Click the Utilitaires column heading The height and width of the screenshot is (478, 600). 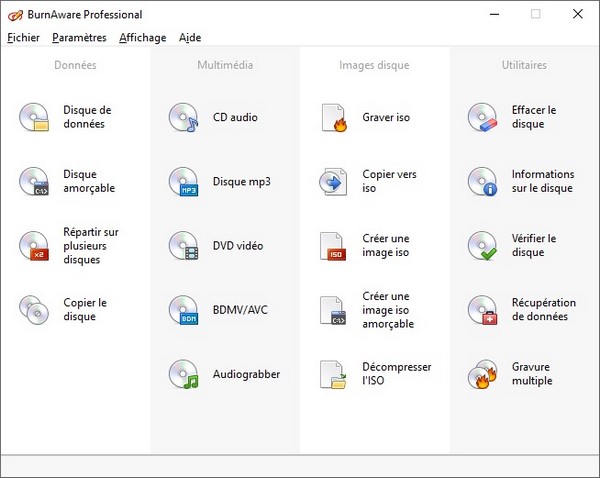click(x=524, y=65)
